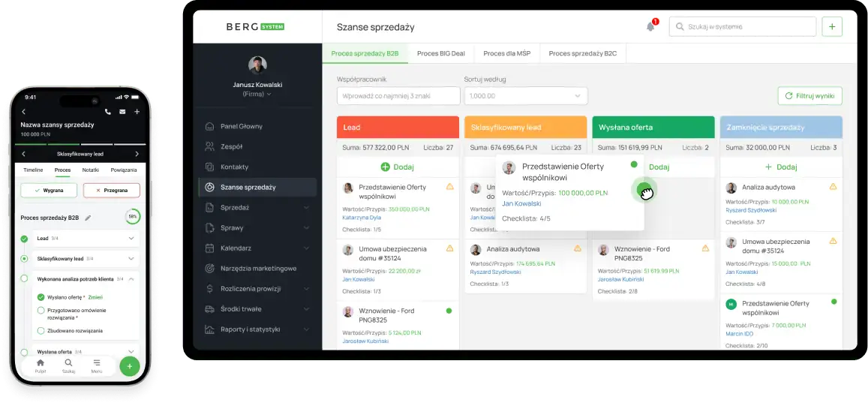The image size is (868, 403).
Task: Click the Filtruj wyniki button
Action: 810,96
